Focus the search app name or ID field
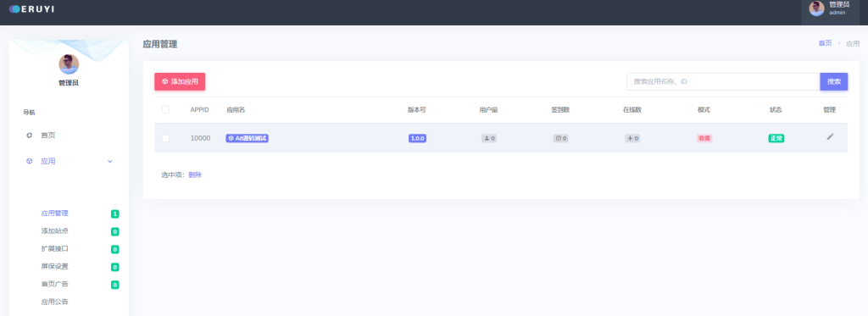 click(x=723, y=81)
